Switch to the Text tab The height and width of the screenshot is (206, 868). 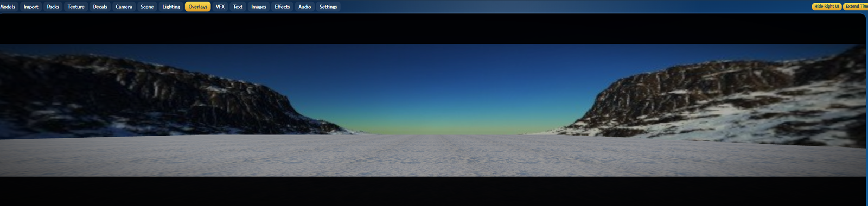click(x=238, y=7)
